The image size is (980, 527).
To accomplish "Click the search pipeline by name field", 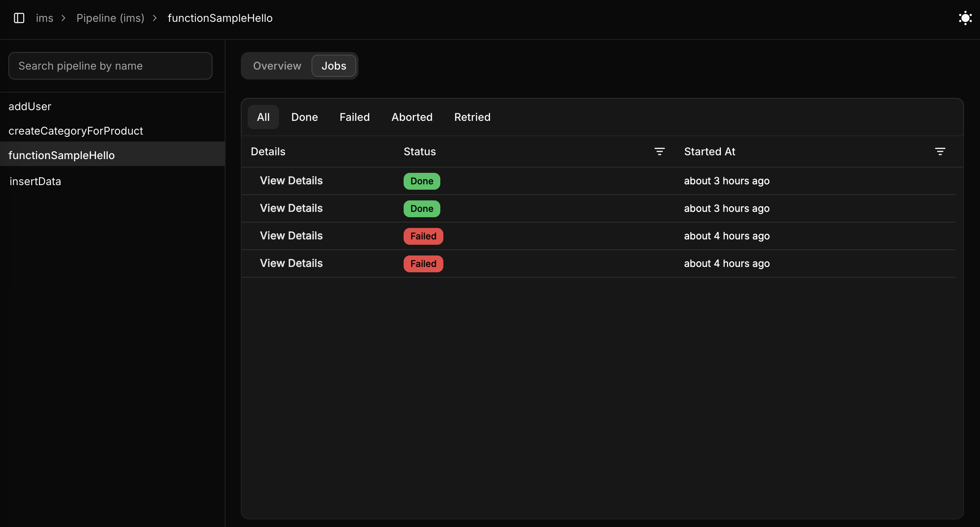I will [110, 66].
